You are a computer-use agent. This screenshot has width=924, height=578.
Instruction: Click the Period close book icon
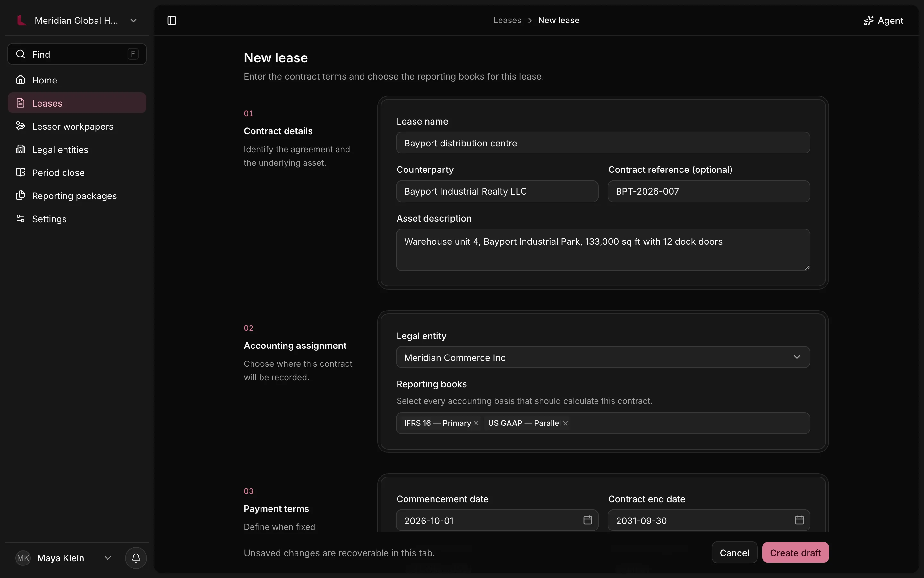pos(21,172)
